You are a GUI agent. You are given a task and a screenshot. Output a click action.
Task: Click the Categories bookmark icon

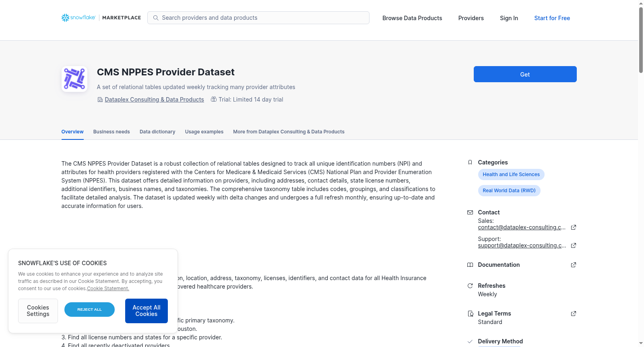coord(470,162)
